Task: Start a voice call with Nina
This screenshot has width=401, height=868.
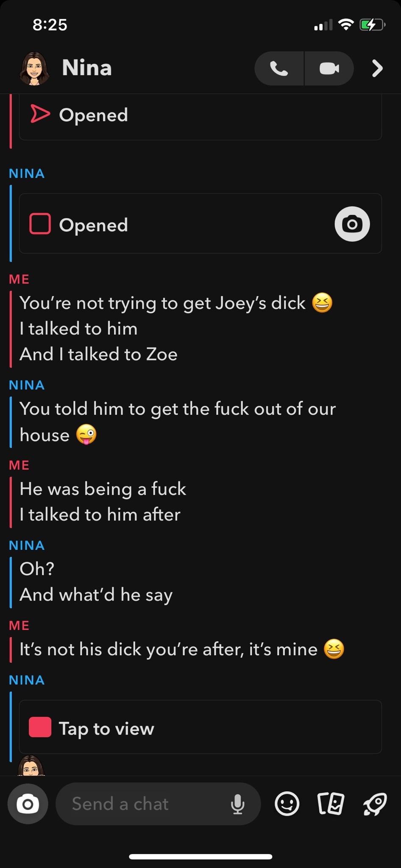Action: coord(279,68)
